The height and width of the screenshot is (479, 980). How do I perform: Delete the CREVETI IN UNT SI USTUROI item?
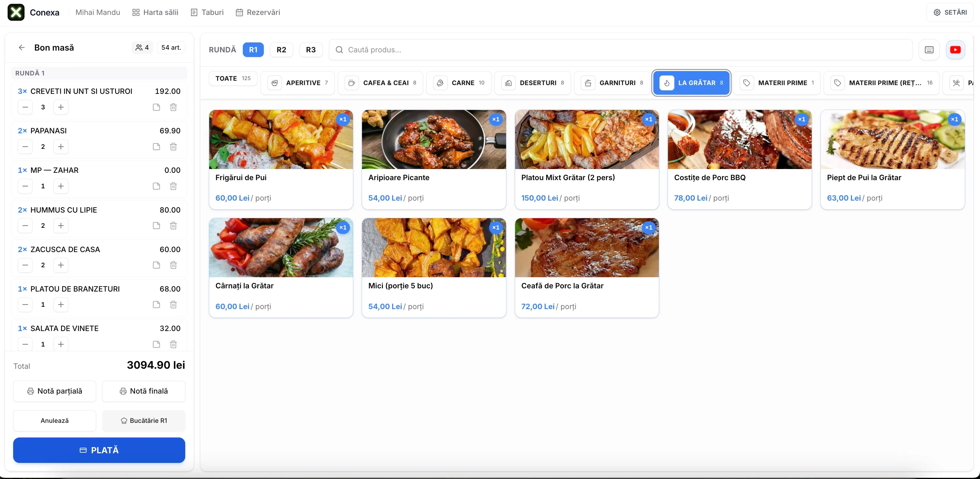(174, 107)
